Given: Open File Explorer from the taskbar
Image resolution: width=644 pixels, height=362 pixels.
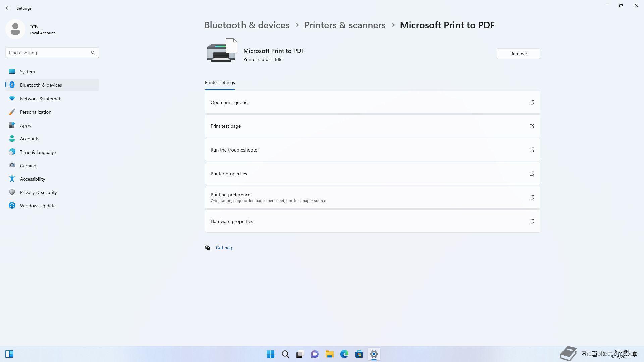Looking at the screenshot, I should pyautogui.click(x=329, y=354).
